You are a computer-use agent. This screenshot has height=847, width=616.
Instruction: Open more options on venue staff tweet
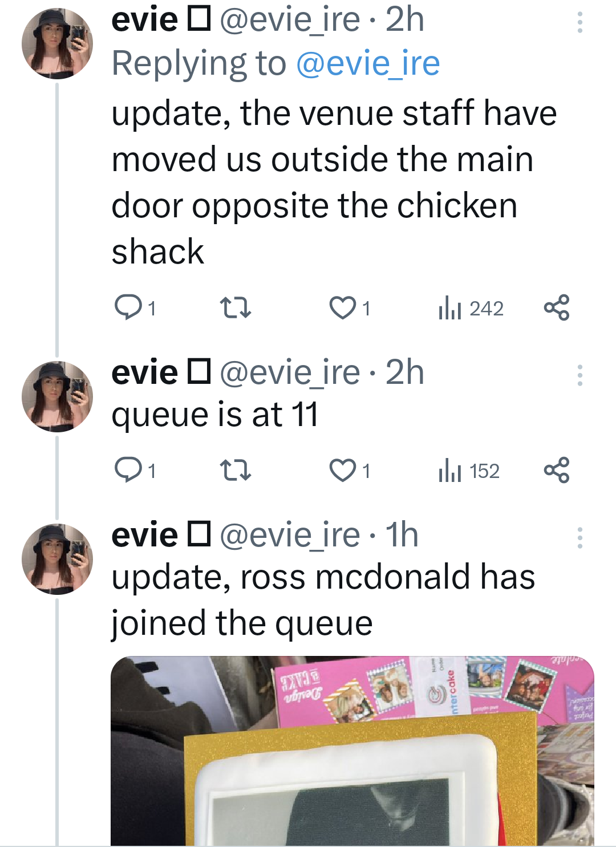[x=579, y=22]
